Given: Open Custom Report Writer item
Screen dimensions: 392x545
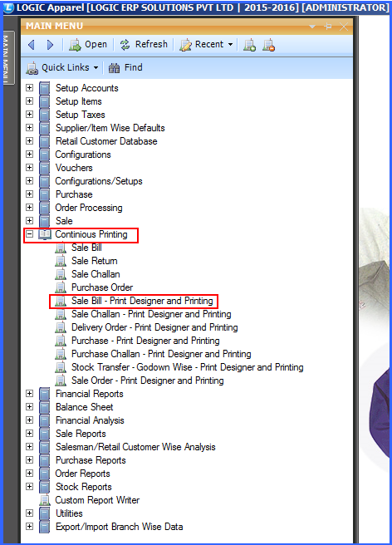Looking at the screenshot, I should pos(97,500).
